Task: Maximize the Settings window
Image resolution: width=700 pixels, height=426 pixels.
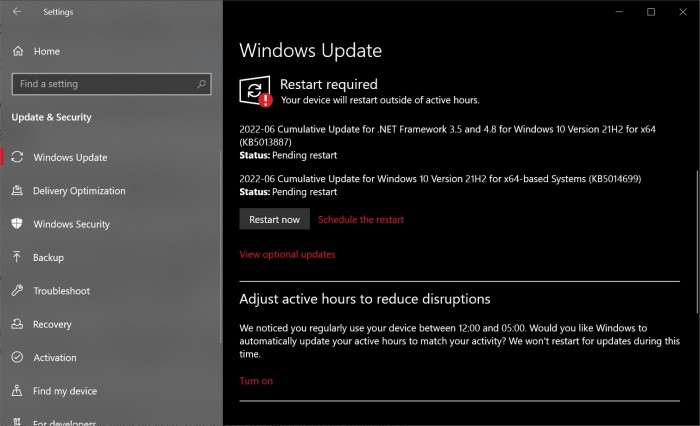Action: (x=651, y=12)
